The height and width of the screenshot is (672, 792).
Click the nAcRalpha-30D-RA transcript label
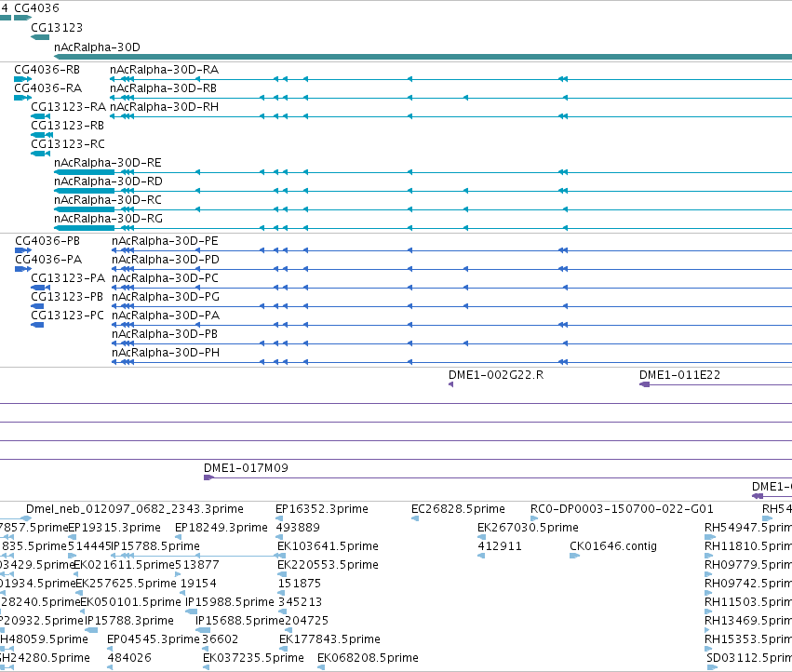coord(164,70)
